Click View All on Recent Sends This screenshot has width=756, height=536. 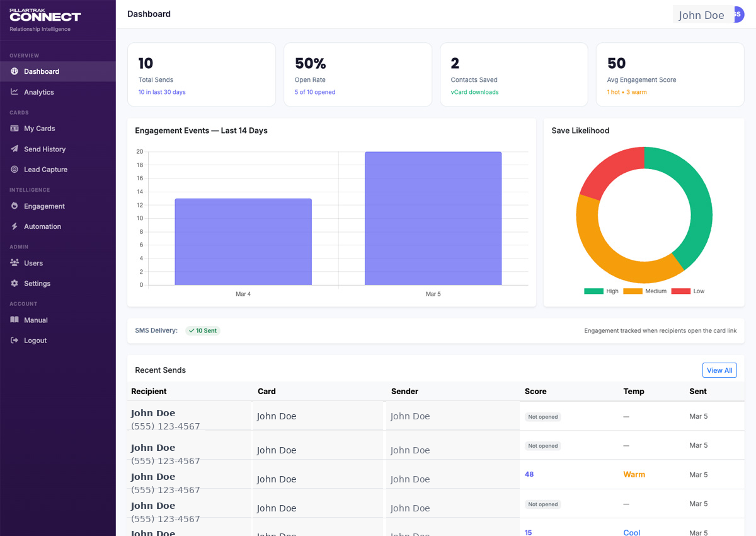point(719,370)
